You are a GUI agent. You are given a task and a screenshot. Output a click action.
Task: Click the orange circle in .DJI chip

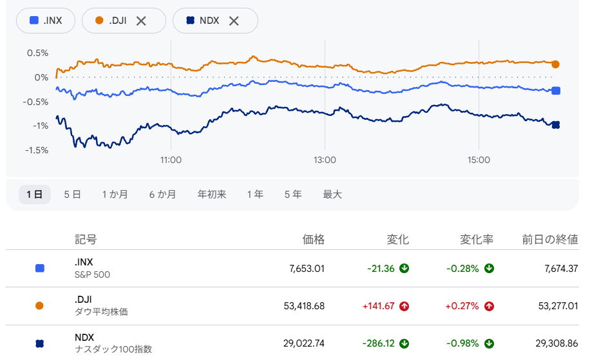pyautogui.click(x=99, y=21)
